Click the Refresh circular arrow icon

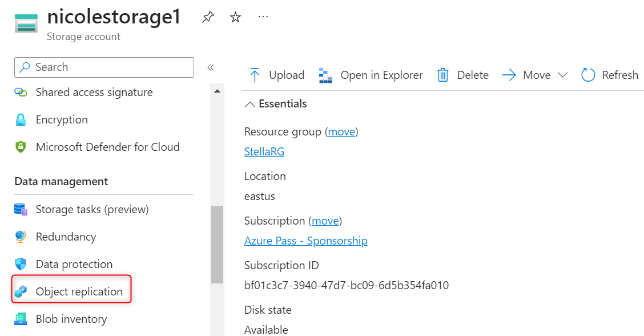588,75
